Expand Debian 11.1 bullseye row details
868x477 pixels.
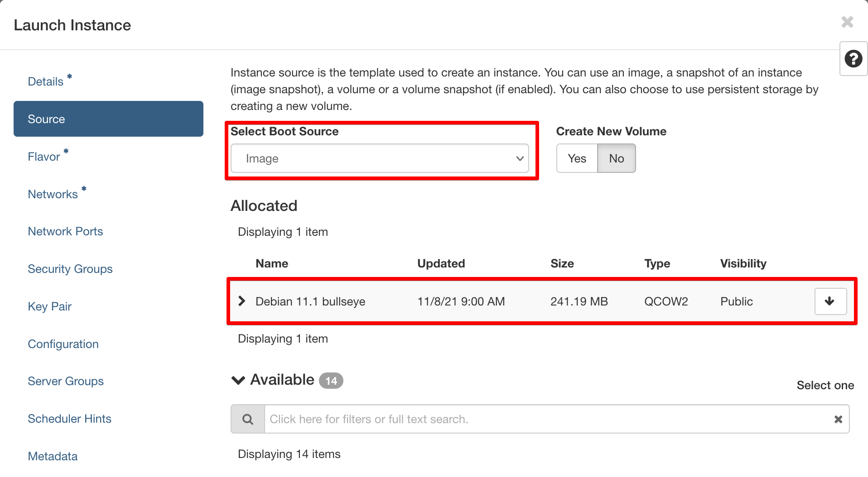242,301
